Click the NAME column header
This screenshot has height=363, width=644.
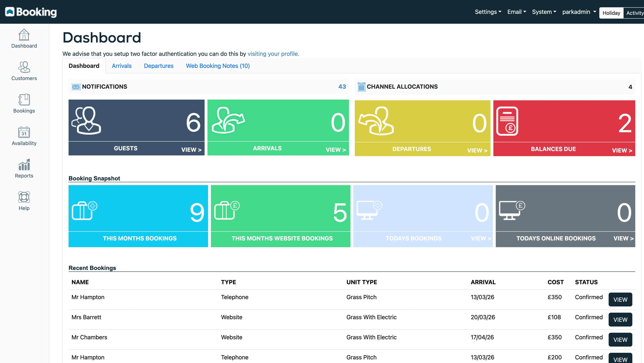pos(80,282)
